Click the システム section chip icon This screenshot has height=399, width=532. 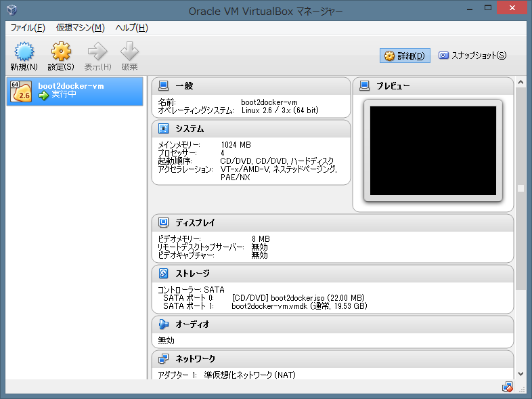(x=164, y=129)
